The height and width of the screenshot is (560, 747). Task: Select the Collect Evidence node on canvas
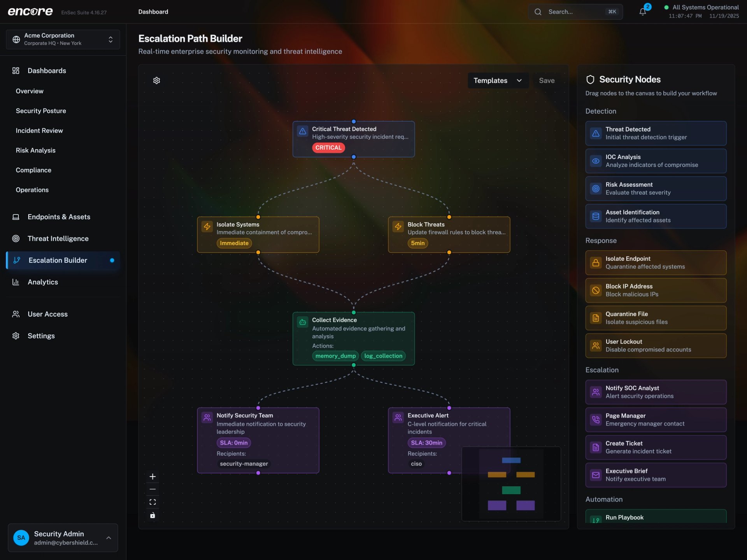coord(353,334)
